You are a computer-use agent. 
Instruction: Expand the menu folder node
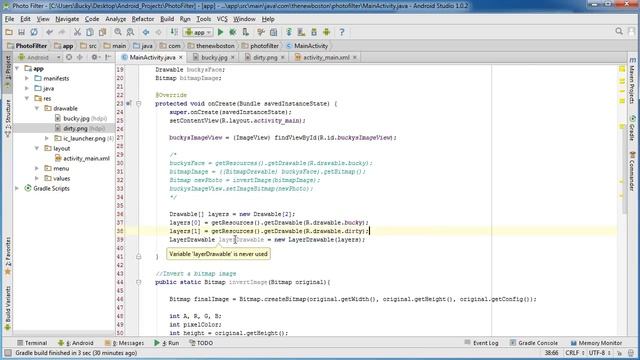[x=37, y=168]
